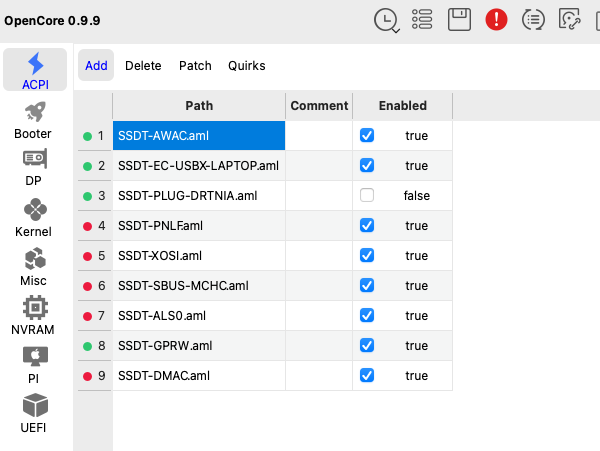Select the Delete tab
Viewport: 600px width, 451px height.
coord(143,66)
